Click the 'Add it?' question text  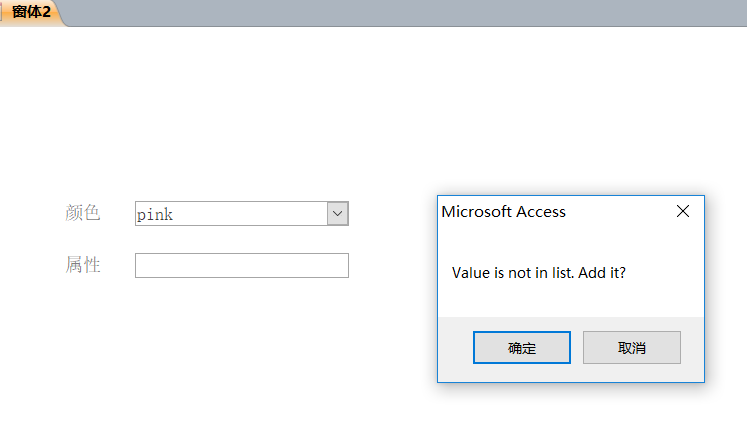pyautogui.click(x=602, y=273)
